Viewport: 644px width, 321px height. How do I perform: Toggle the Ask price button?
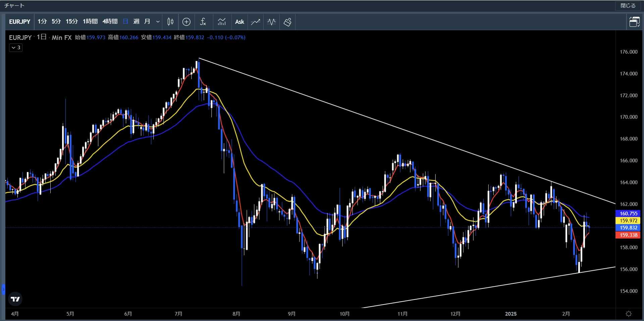tap(239, 22)
